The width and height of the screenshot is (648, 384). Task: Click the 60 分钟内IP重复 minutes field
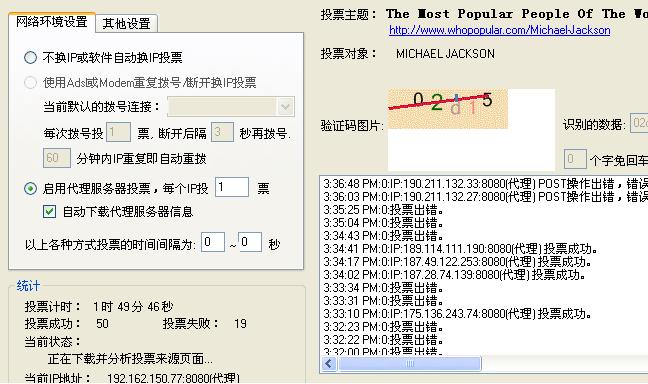[x=57, y=158]
